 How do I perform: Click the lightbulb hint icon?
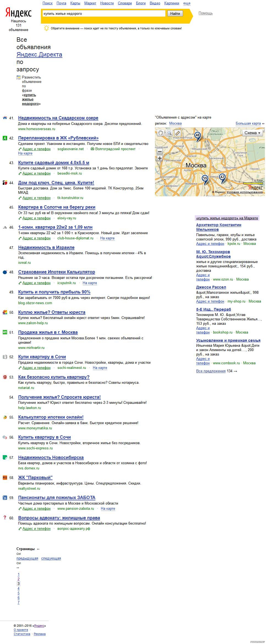click(x=46, y=28)
